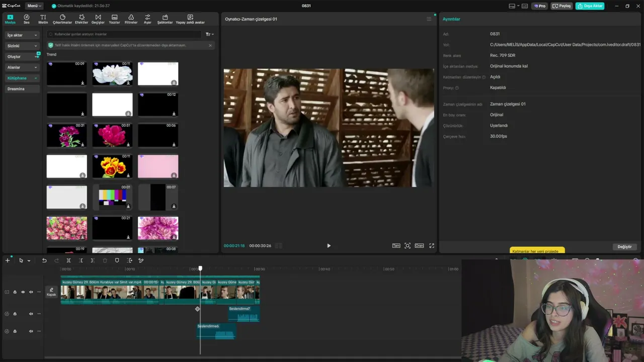Click the Kapak cover button

tap(51, 292)
